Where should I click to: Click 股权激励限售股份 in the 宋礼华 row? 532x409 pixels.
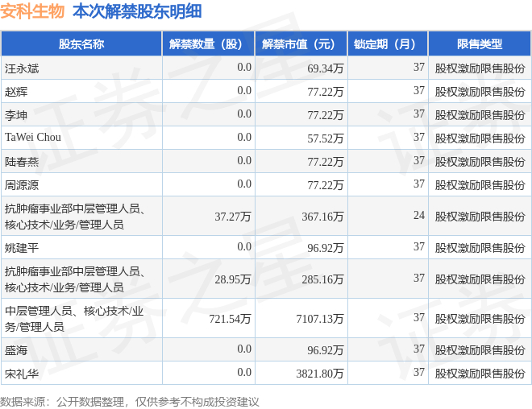480,374
